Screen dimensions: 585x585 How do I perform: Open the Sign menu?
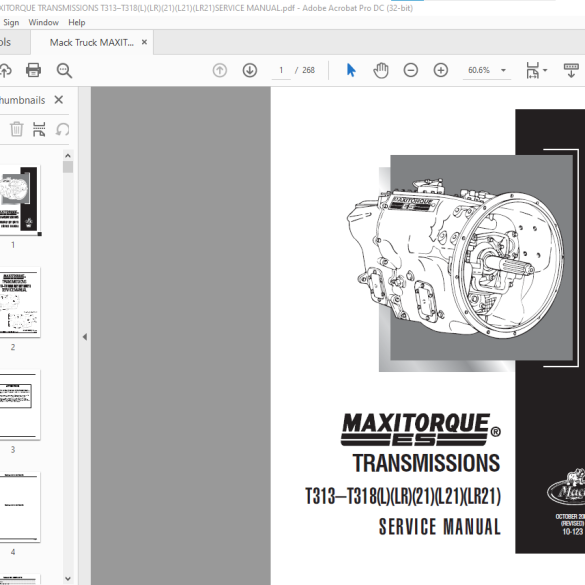coord(11,22)
